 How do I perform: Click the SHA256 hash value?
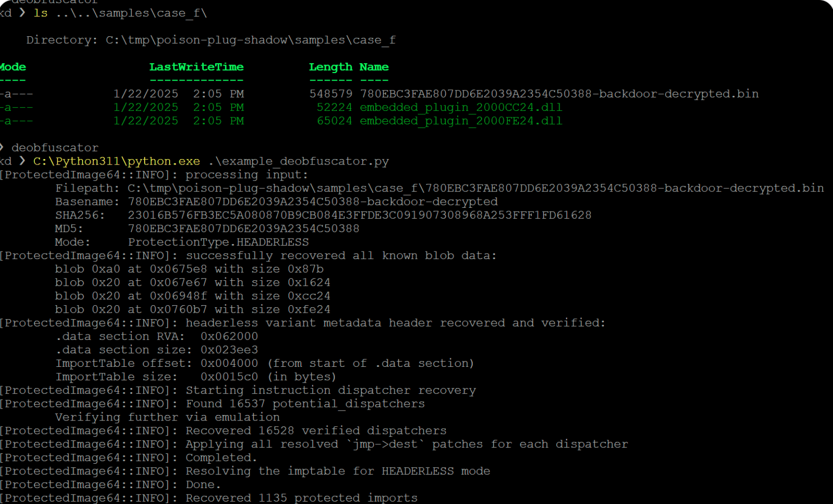tap(359, 215)
